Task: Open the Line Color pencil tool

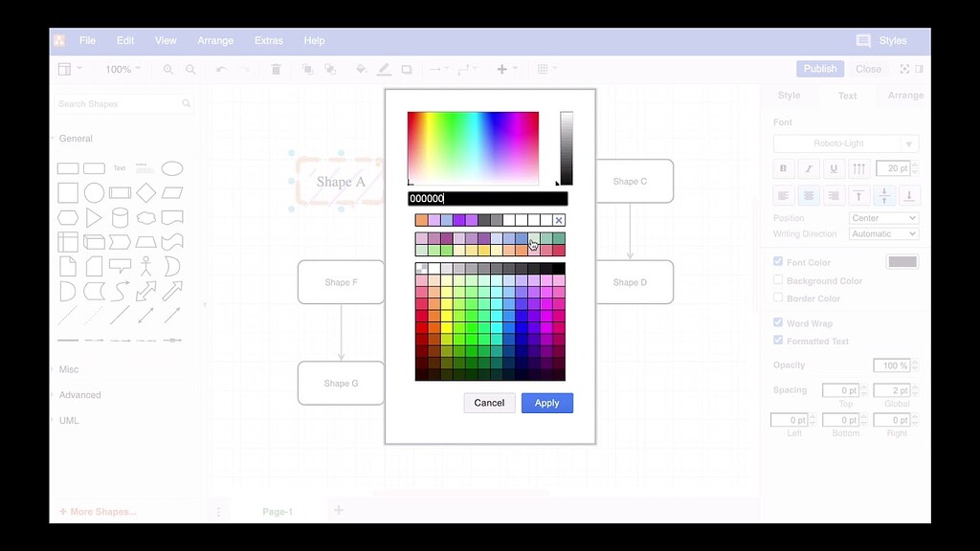Action: 384,69
